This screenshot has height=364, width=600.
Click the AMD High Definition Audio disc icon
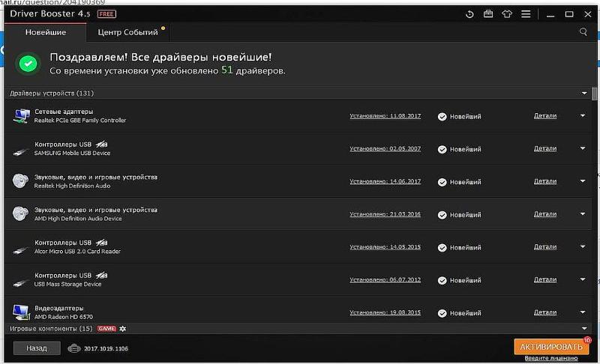[20, 213]
